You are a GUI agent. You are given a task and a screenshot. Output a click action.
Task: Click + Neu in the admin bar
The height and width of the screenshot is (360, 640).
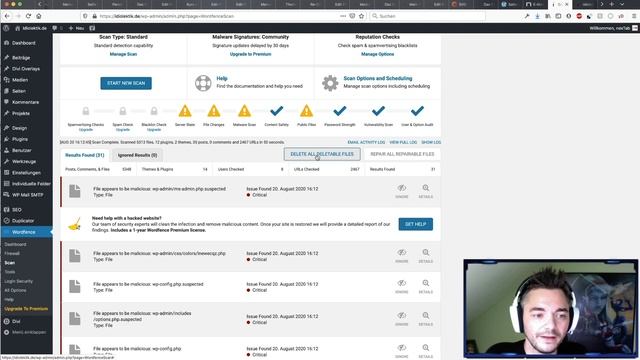click(76, 28)
